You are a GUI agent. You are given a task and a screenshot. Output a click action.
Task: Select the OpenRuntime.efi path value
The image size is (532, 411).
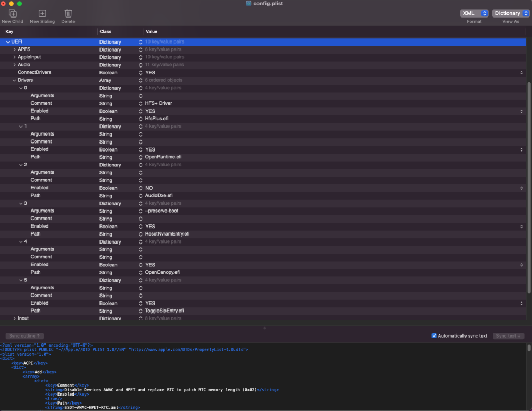pyautogui.click(x=163, y=157)
